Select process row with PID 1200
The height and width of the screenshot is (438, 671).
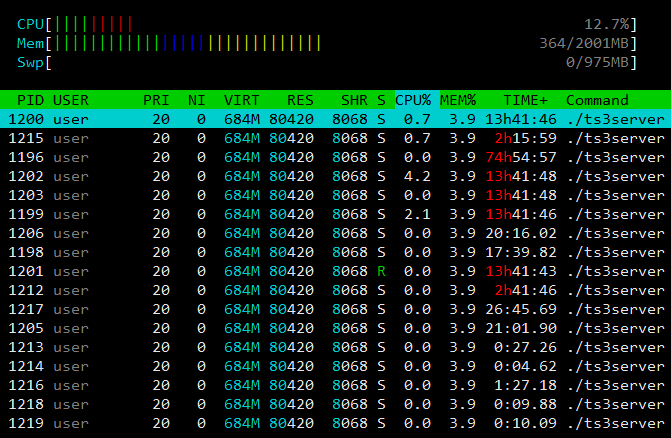pyautogui.click(x=335, y=119)
